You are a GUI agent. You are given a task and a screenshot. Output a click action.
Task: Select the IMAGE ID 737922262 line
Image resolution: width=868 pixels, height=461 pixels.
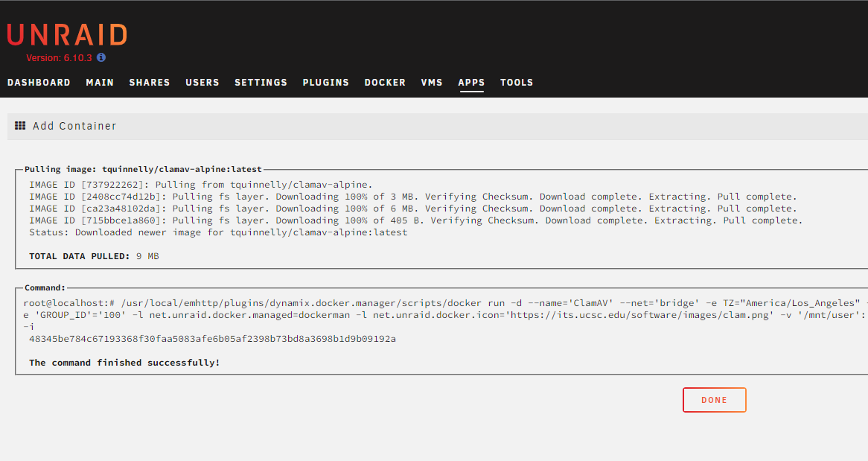pos(201,185)
